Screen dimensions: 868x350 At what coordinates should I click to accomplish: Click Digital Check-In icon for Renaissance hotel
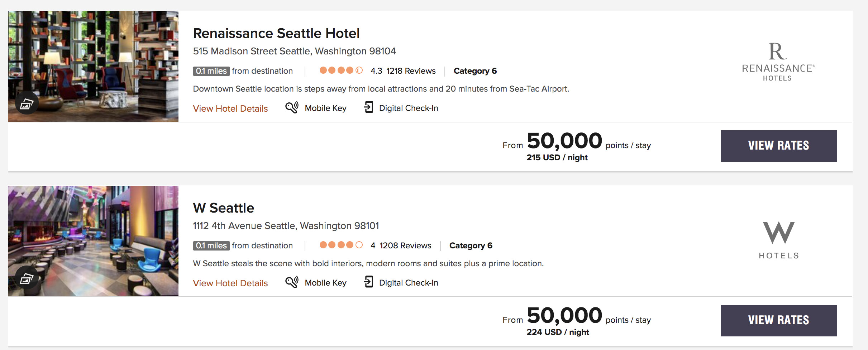tap(369, 107)
